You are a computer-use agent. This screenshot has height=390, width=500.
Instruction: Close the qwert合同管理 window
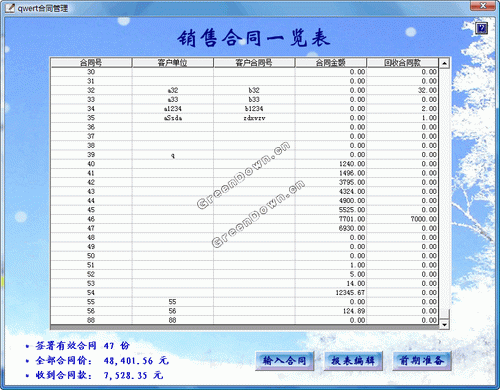(x=483, y=5)
